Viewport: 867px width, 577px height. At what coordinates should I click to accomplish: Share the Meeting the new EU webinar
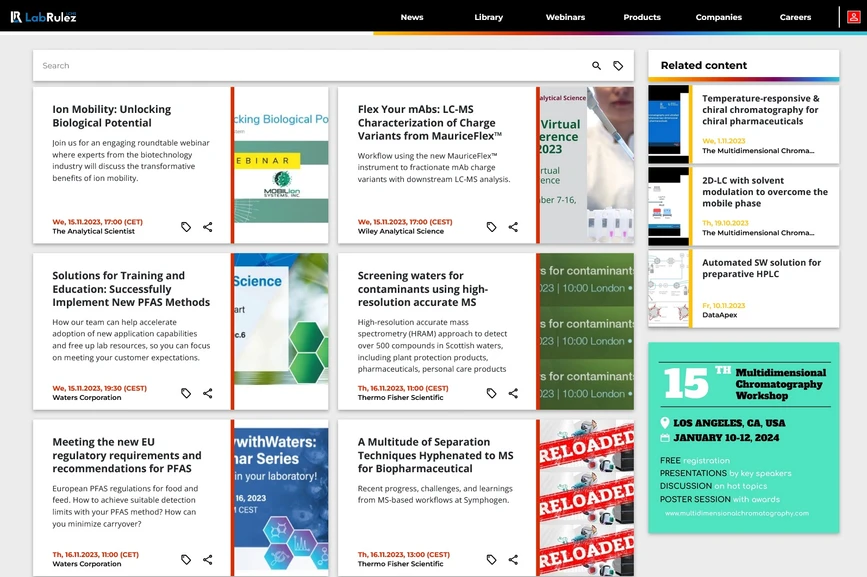tap(207, 559)
